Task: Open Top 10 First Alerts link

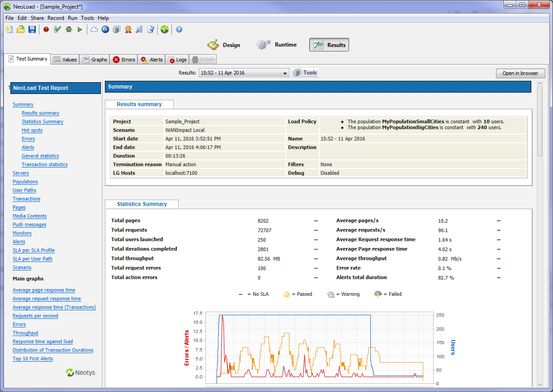Action: 33,359
